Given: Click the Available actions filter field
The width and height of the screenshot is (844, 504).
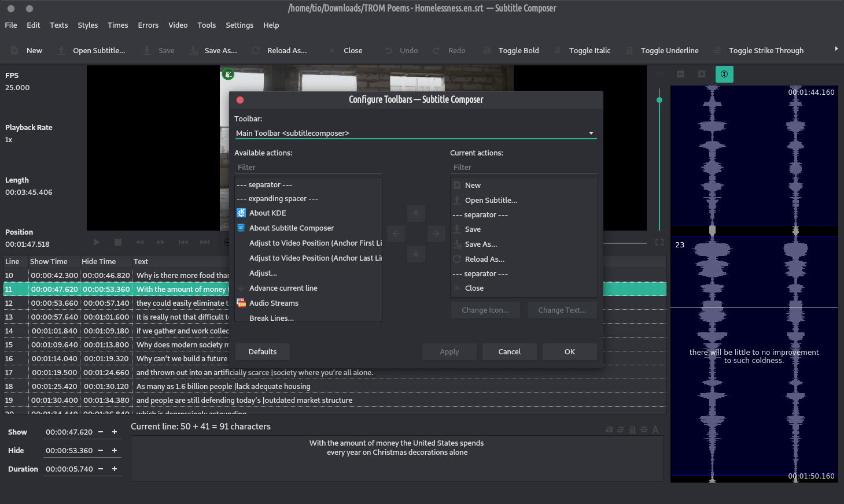Looking at the screenshot, I should (x=308, y=167).
